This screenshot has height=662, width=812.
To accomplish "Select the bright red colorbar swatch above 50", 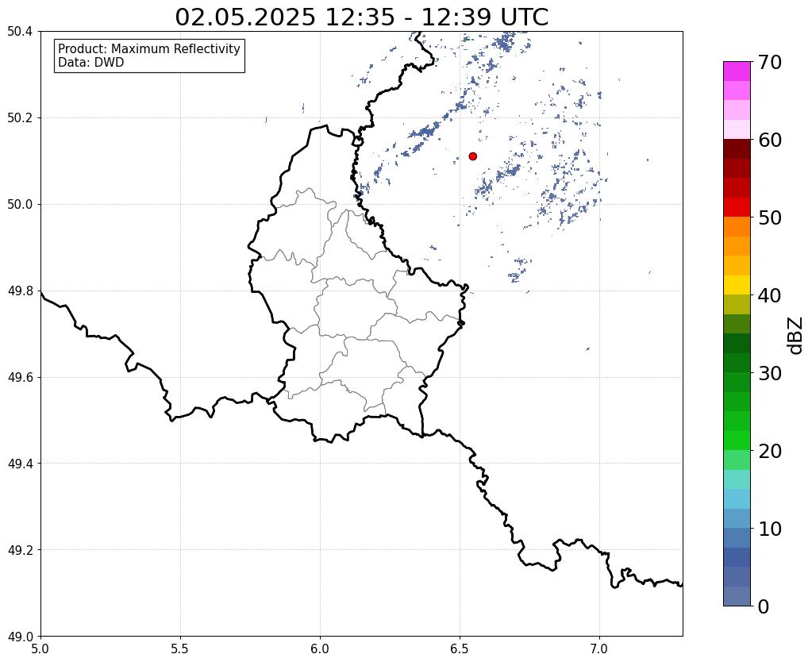I will coord(737,208).
